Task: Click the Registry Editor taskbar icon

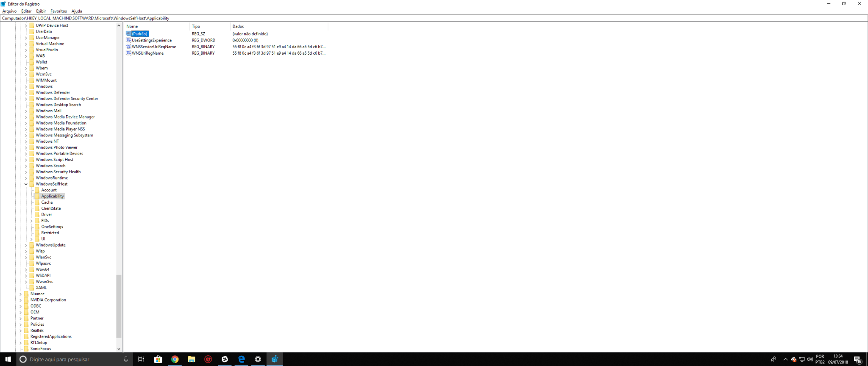Action: tap(275, 359)
